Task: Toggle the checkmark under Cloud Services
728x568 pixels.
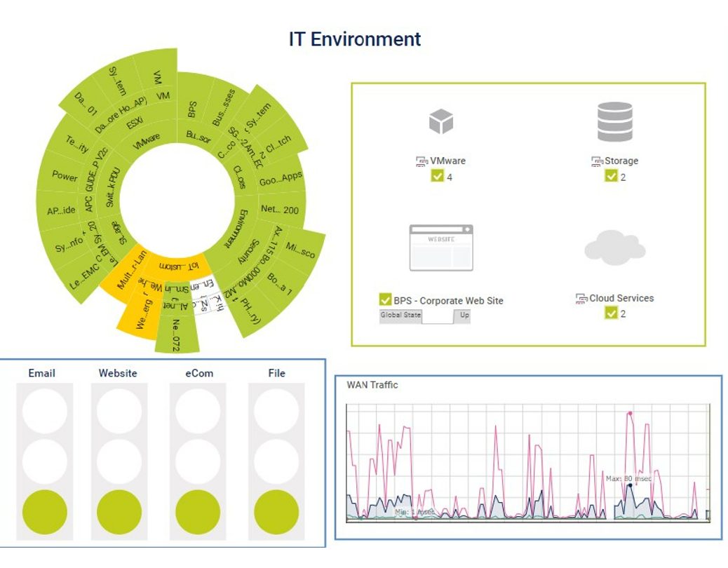Action: point(611,313)
